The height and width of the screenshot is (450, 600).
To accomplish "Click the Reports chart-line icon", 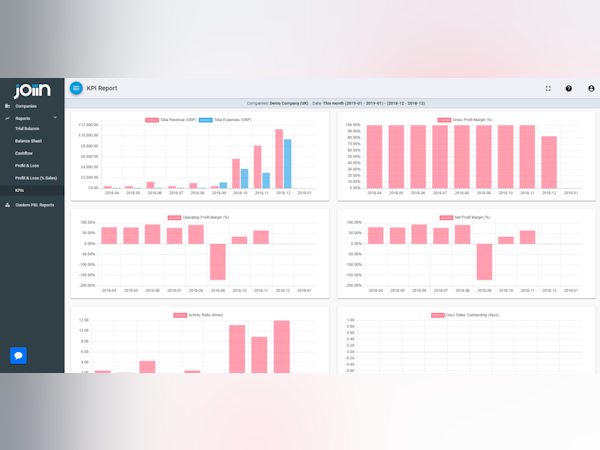I will 7,118.
